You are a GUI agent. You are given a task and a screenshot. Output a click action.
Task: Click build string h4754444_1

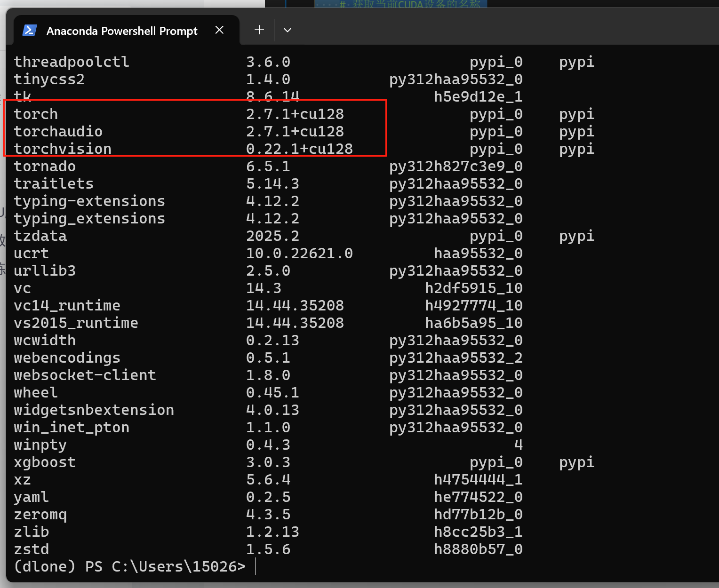478,480
